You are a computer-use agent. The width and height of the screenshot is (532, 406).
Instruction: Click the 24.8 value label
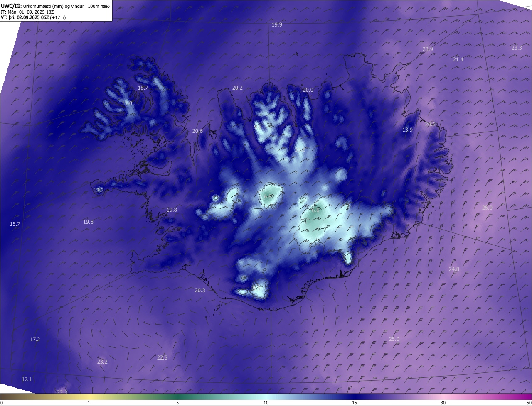click(454, 269)
